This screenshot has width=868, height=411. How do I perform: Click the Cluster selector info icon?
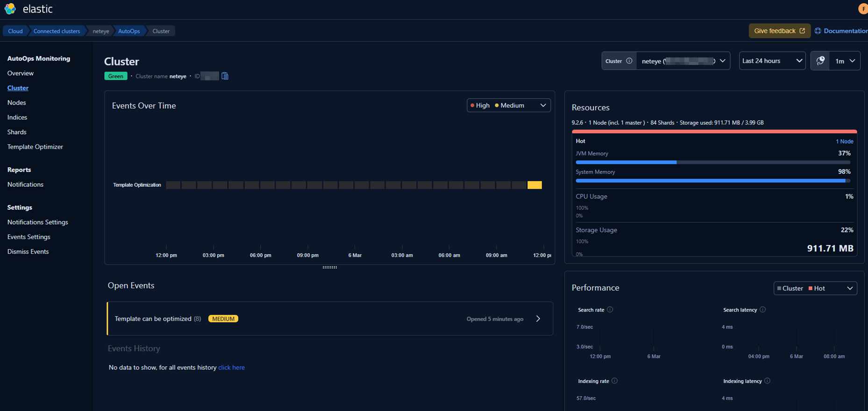629,61
